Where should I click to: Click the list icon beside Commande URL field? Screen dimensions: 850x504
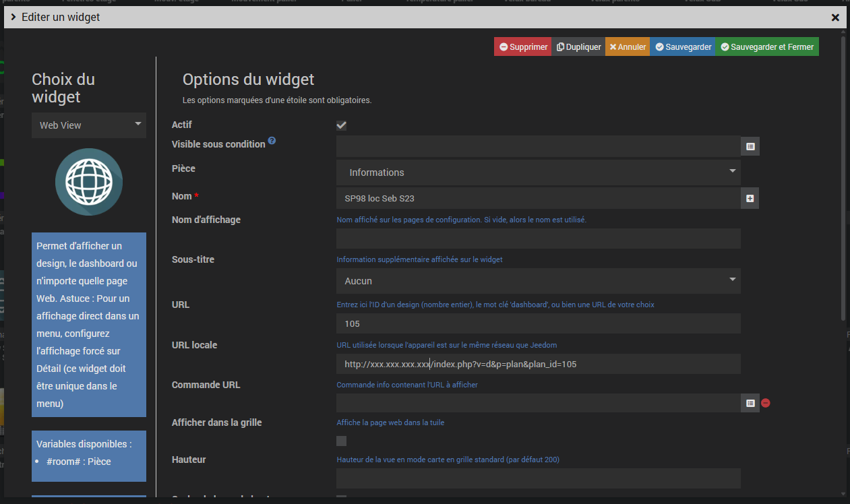click(750, 403)
